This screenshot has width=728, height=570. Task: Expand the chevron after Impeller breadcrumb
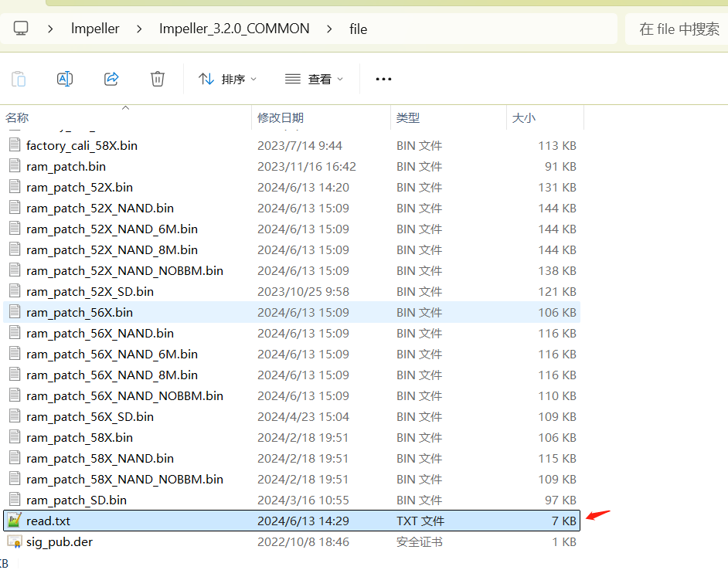point(140,29)
